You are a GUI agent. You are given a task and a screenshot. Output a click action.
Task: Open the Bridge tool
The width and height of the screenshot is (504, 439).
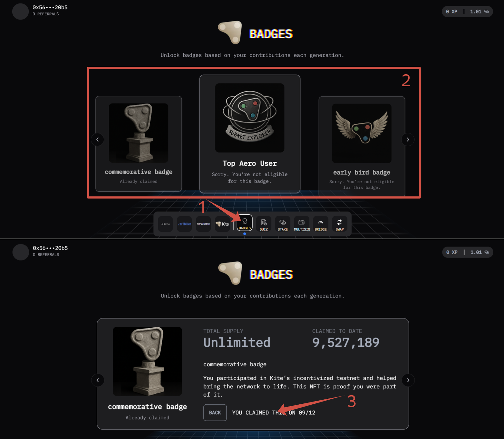click(x=321, y=224)
